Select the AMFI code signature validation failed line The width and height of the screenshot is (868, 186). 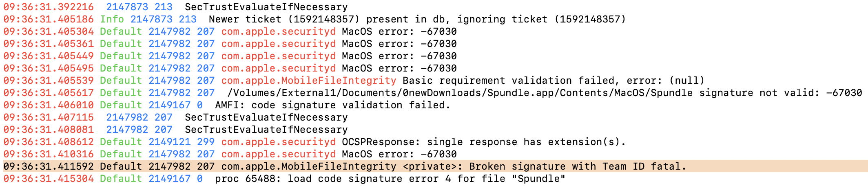[x=332, y=105]
